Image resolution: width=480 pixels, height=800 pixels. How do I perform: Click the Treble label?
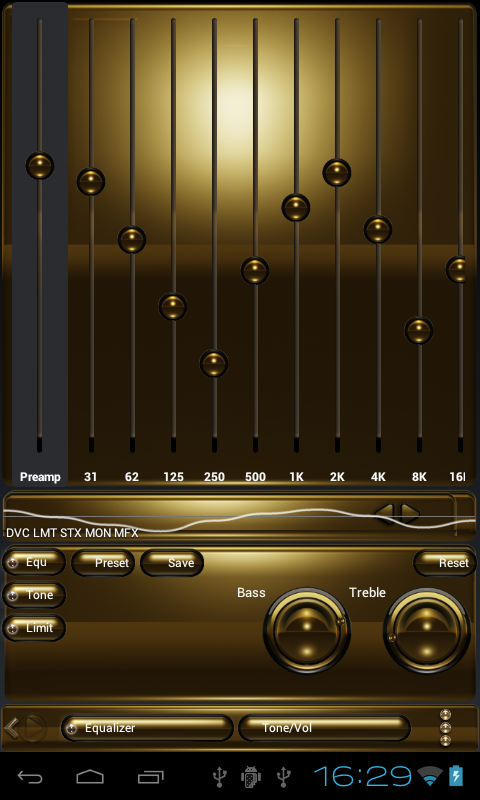367,592
